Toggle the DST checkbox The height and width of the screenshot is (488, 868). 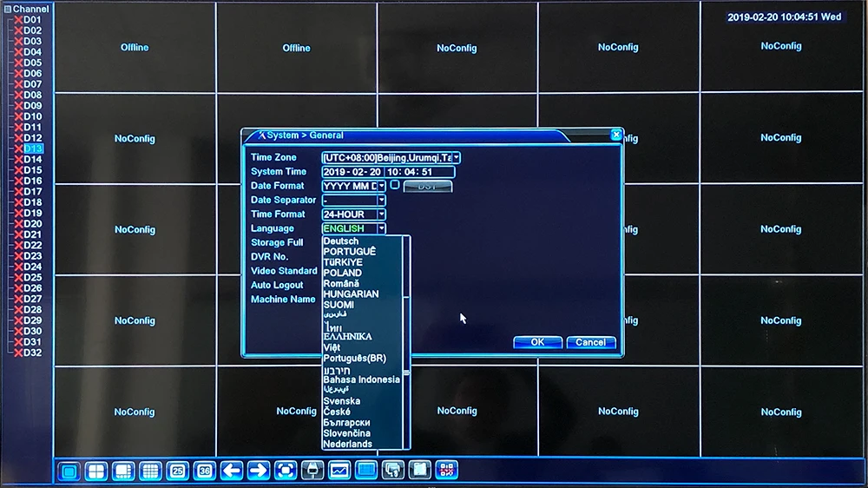[395, 184]
